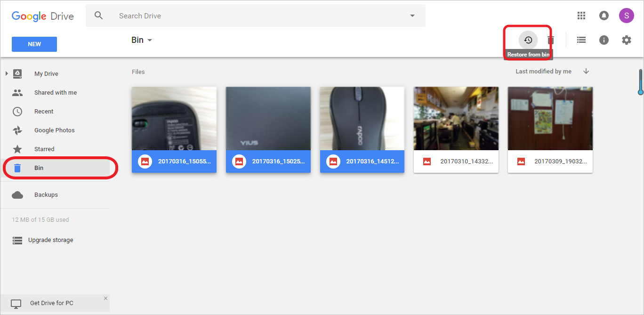Click the Upgrade storage icon
The width and height of the screenshot is (644, 315).
[17, 240]
